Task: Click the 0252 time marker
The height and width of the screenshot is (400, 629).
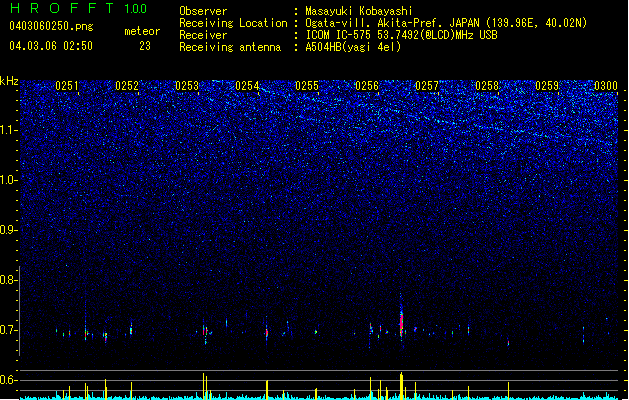Action: point(127,86)
